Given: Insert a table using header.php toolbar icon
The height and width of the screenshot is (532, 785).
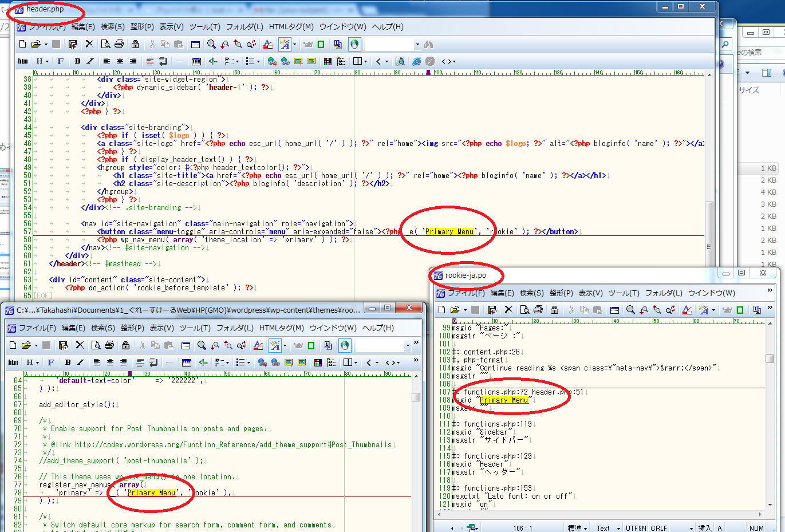Looking at the screenshot, I should click(x=196, y=61).
